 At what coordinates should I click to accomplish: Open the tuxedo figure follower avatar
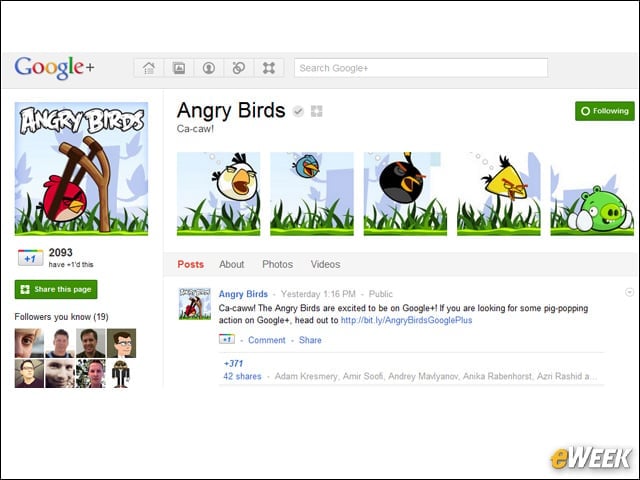(121, 373)
